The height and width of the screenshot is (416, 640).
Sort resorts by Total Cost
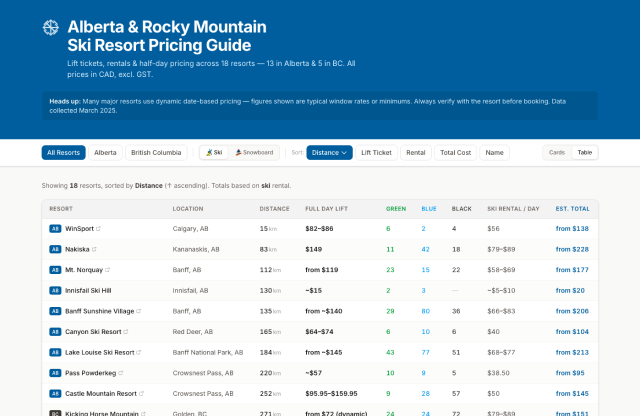[x=456, y=152]
